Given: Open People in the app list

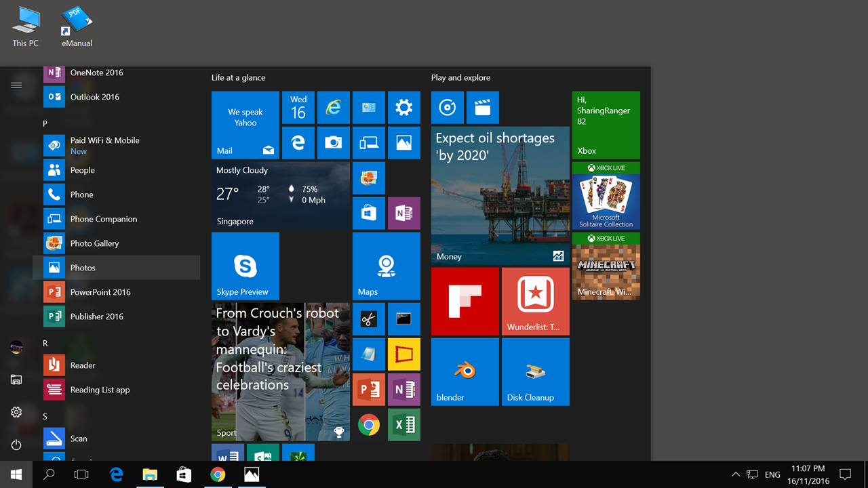Looking at the screenshot, I should point(117,170).
